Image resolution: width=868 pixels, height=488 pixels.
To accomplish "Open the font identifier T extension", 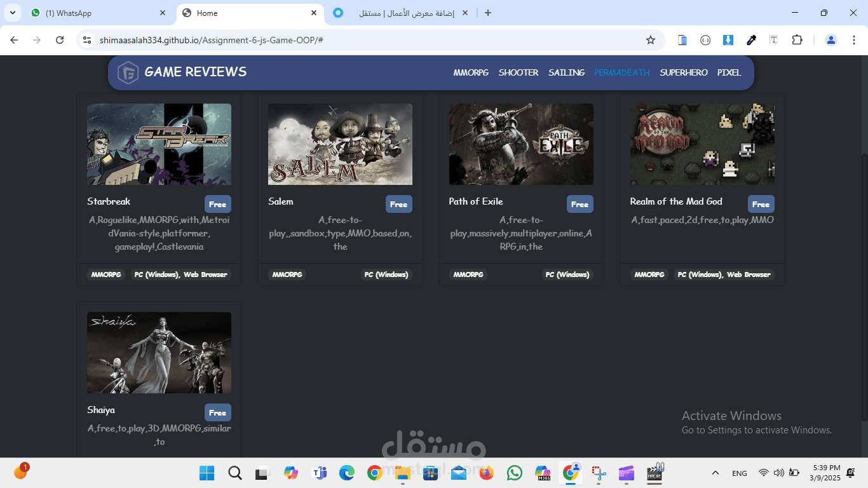I will point(774,40).
